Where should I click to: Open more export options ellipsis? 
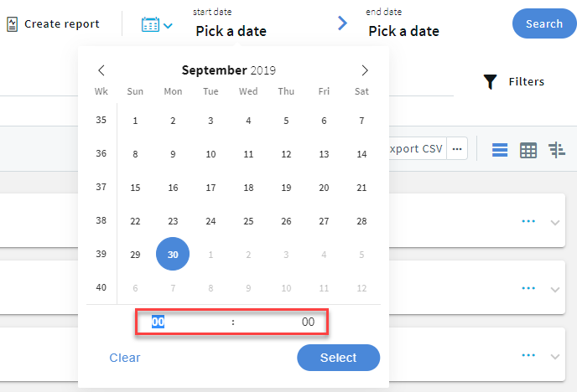pos(457,149)
